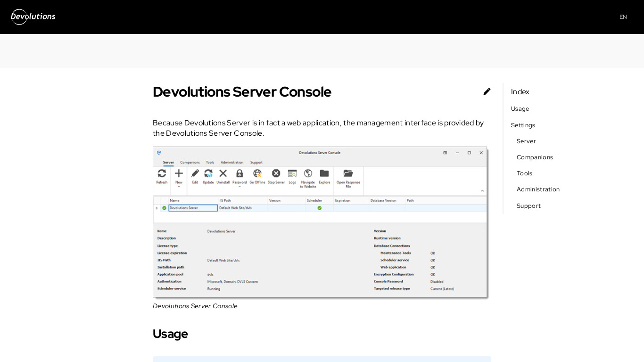Image resolution: width=644 pixels, height=362 pixels.
Task: Switch to the Tools ribbon tab
Action: (210, 163)
